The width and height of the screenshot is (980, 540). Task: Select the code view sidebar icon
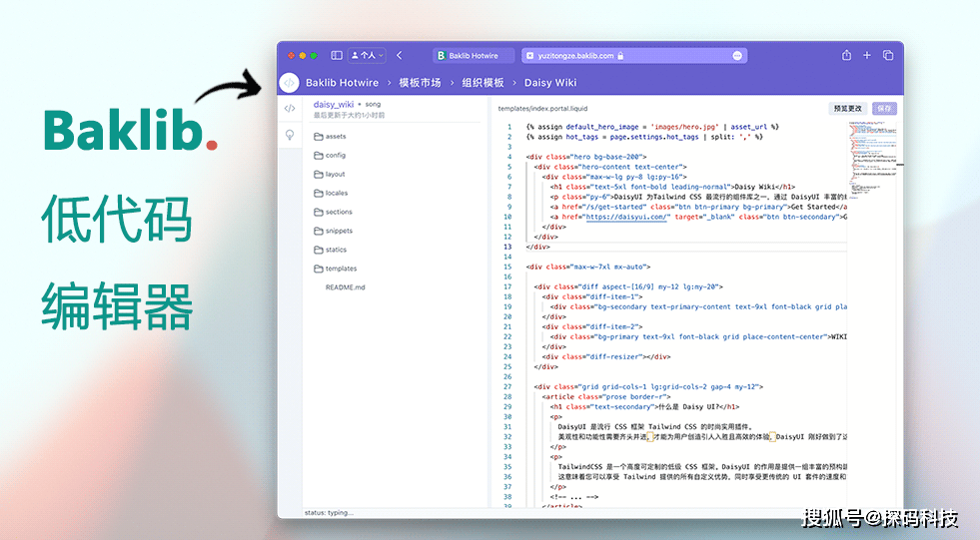pyautogui.click(x=290, y=109)
